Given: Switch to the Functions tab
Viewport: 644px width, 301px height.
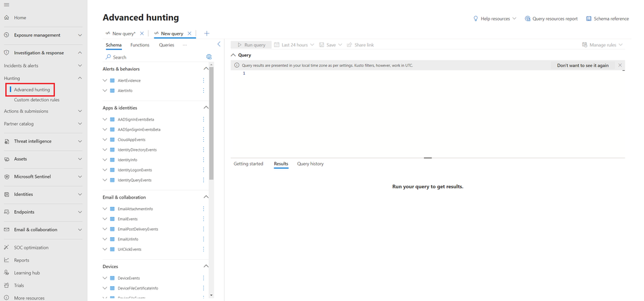Looking at the screenshot, I should tap(139, 45).
